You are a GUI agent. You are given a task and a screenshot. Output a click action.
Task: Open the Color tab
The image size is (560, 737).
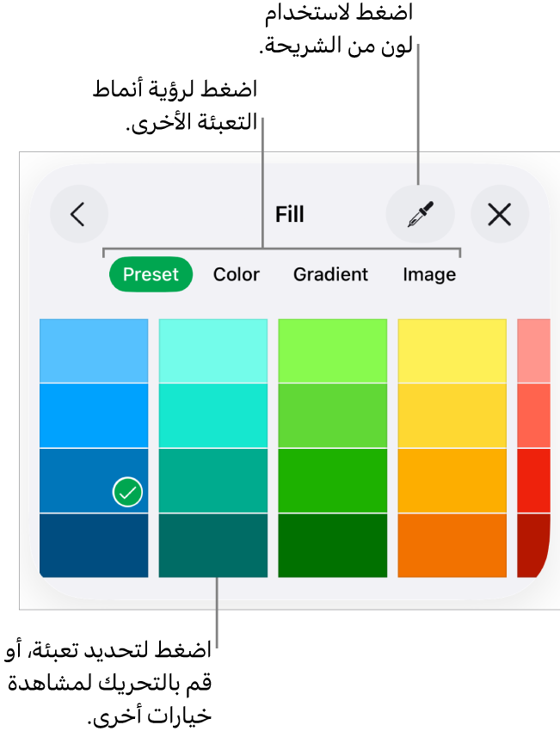237,274
